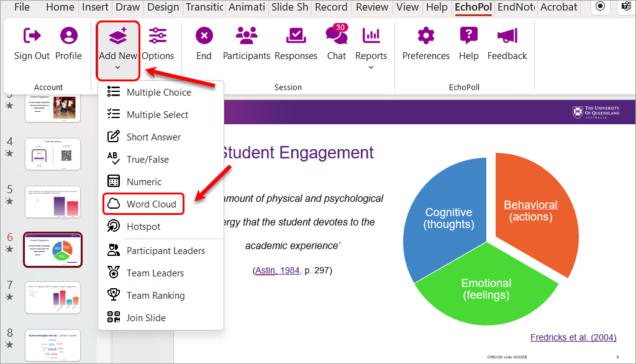Open the Options sliders icon
636x364 pixels.
[158, 36]
